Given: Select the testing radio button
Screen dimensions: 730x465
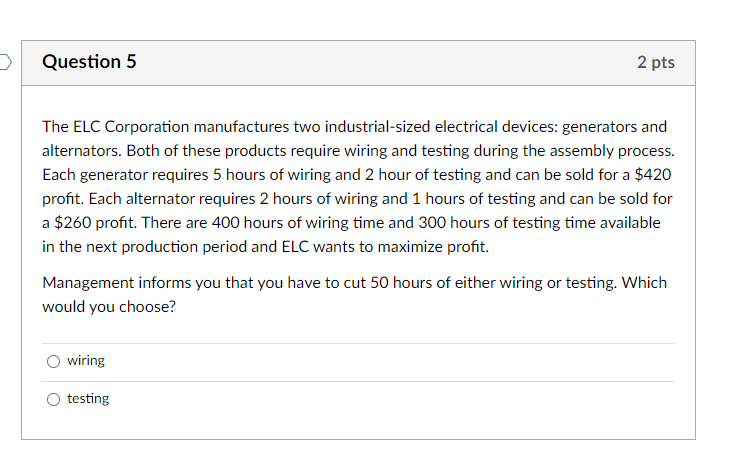Looking at the screenshot, I should [x=54, y=399].
